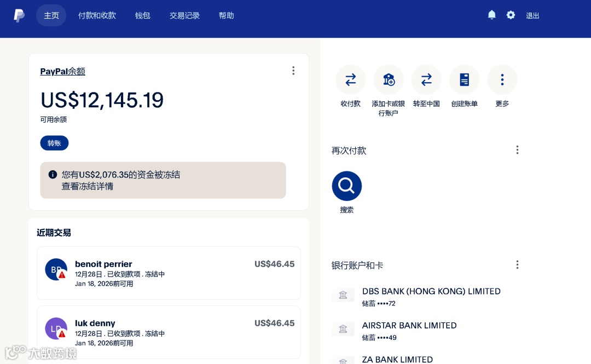Click the 添加卡或银行账户 icon
Viewport: 591px width, 364px height.
click(x=388, y=79)
